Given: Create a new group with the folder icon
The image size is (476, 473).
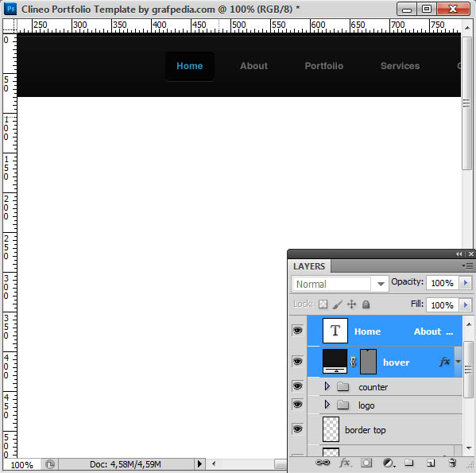Looking at the screenshot, I should [x=408, y=463].
